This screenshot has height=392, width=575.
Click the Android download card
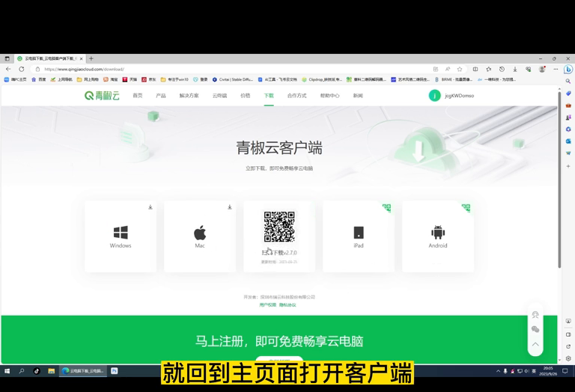coord(438,236)
